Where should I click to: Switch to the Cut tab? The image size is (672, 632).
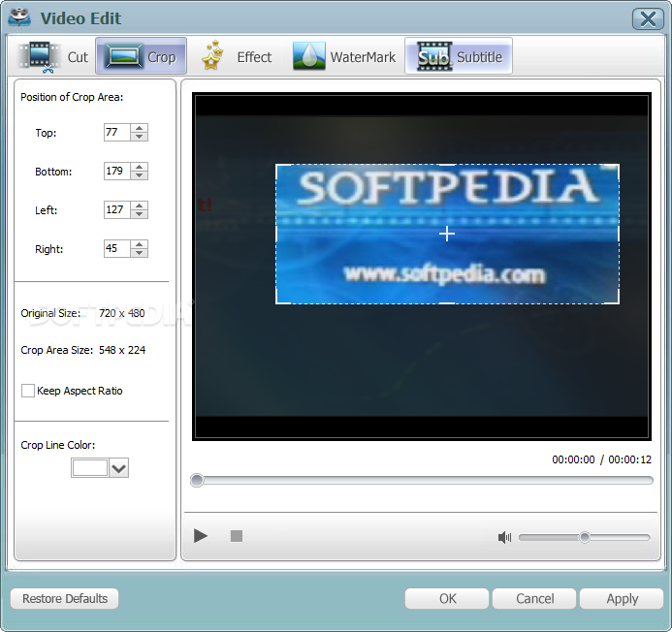[54, 56]
